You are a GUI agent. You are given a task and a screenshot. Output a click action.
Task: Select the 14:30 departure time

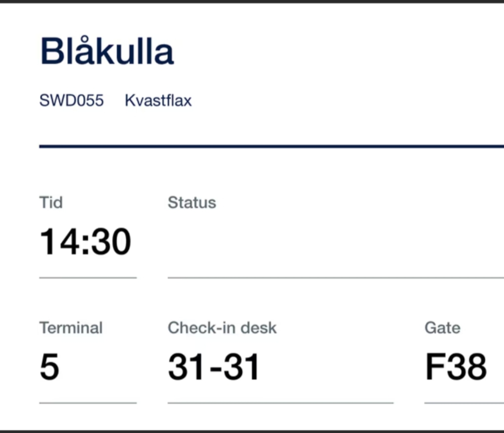pos(85,242)
